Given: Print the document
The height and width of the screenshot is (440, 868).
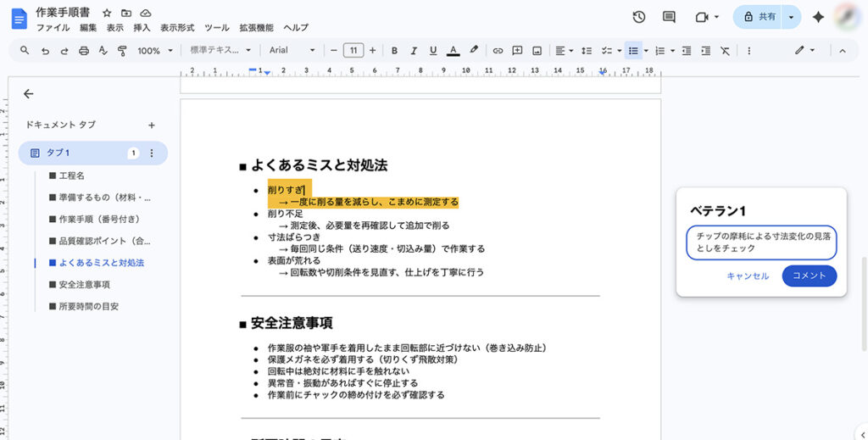Looking at the screenshot, I should 84,50.
